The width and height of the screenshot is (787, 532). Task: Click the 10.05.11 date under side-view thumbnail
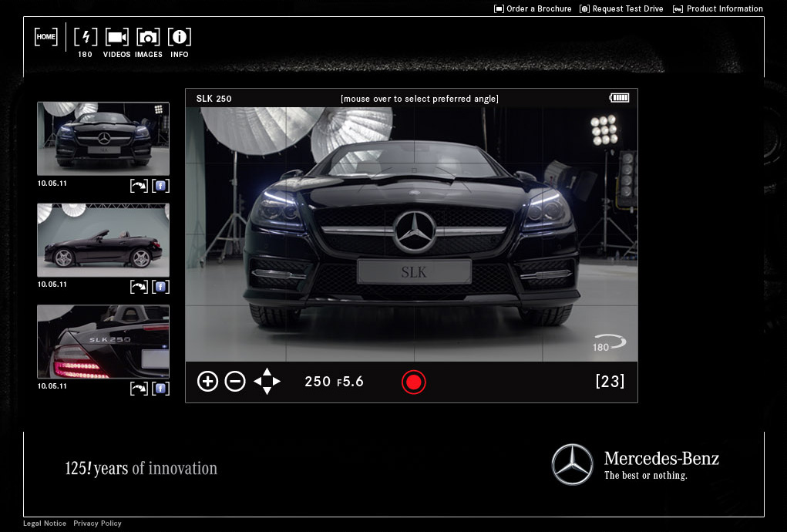[x=52, y=284]
